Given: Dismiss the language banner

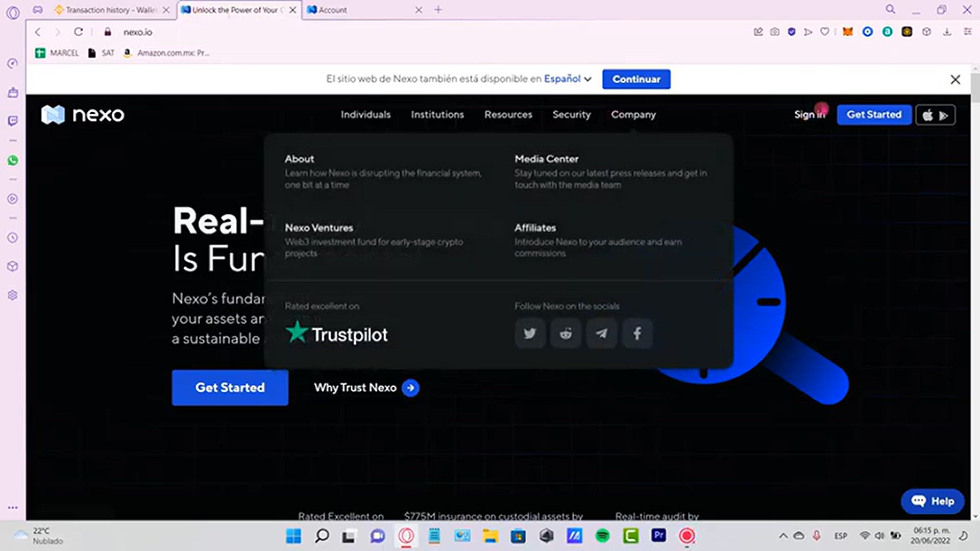Looking at the screenshot, I should [955, 80].
